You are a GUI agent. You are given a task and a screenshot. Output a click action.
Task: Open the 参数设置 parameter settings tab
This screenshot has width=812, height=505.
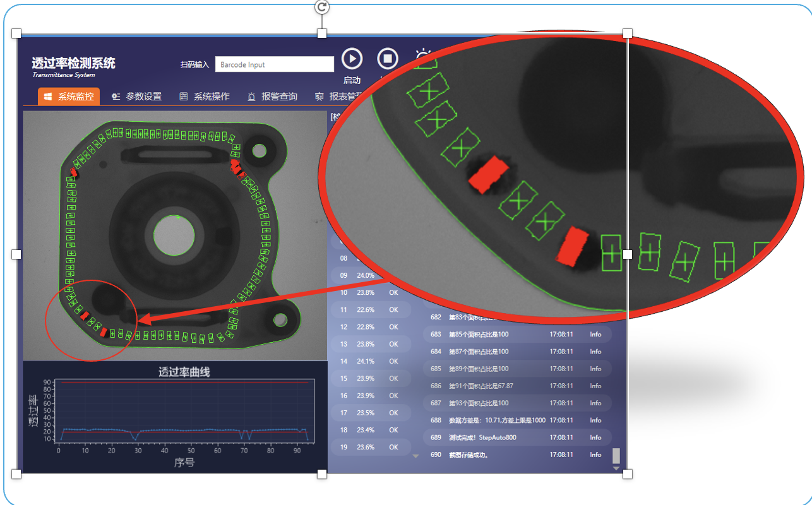(136, 97)
